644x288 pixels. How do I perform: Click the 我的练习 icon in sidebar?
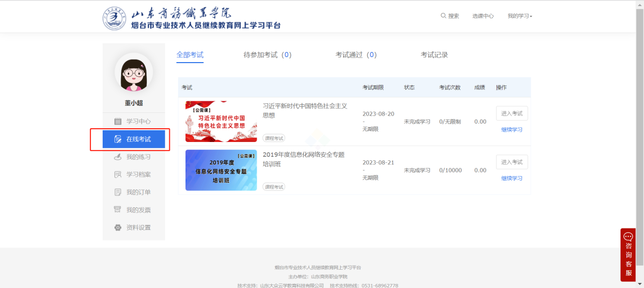[118, 157]
